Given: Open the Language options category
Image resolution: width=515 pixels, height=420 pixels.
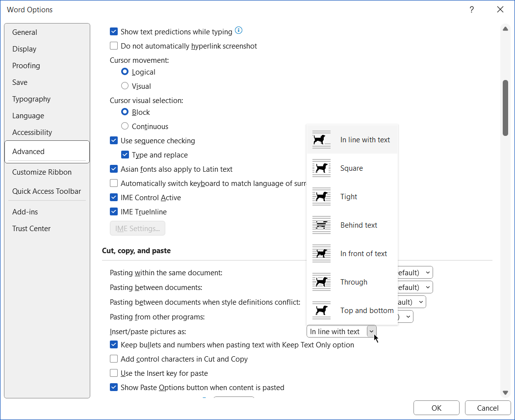Looking at the screenshot, I should [x=47, y=116].
